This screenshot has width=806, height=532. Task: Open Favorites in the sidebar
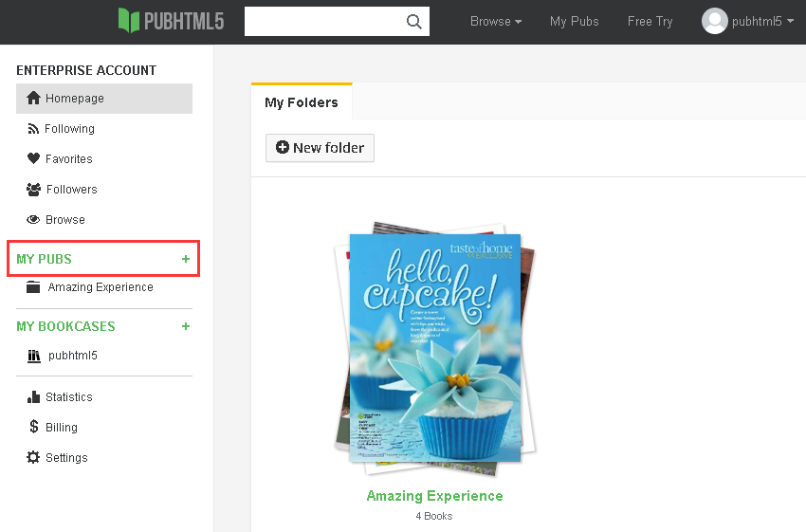[68, 159]
